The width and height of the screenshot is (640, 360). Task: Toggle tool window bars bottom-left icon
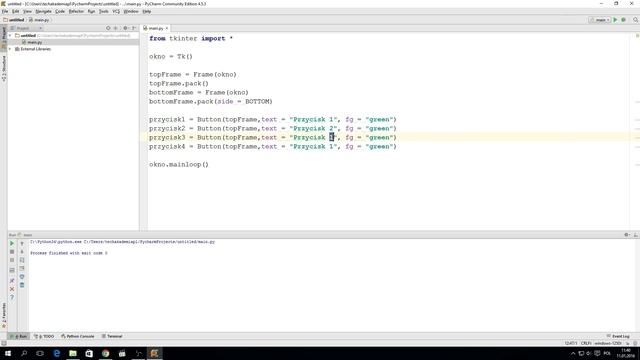[4, 343]
